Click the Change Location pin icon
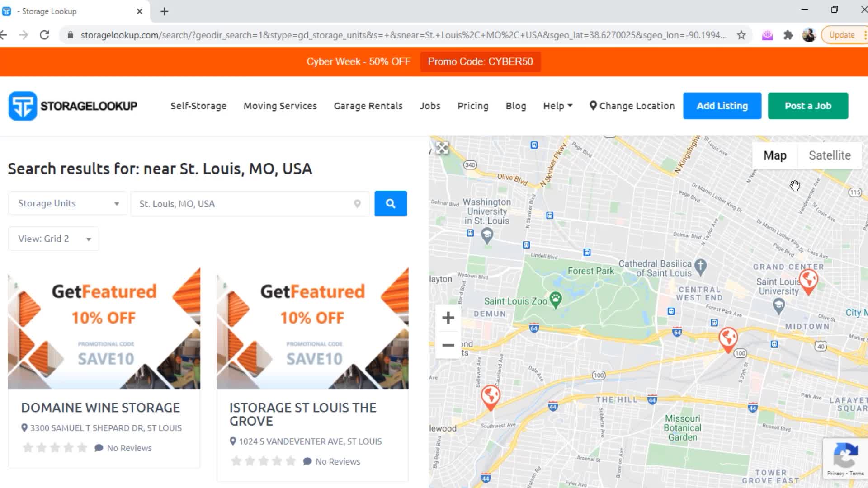Viewport: 868px width, 488px height. 594,106
